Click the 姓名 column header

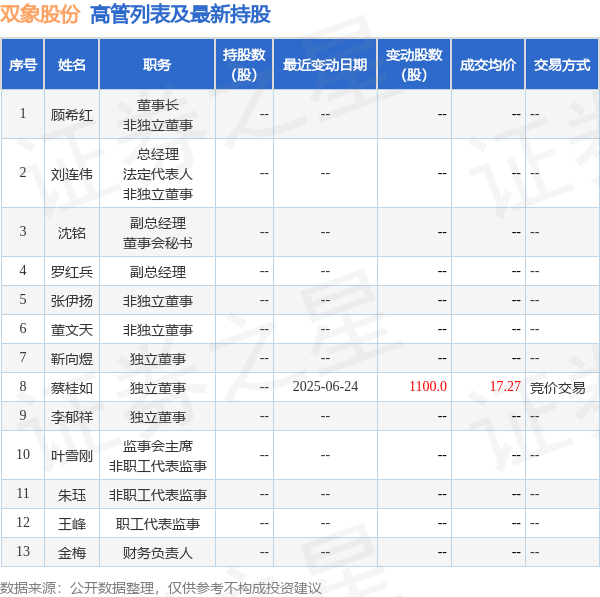(72, 65)
